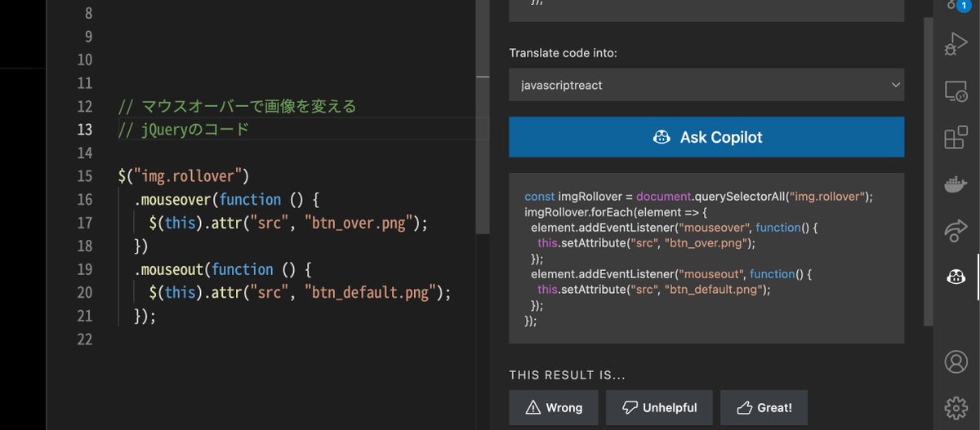Click line number 8 in gutter

pyautogui.click(x=88, y=13)
